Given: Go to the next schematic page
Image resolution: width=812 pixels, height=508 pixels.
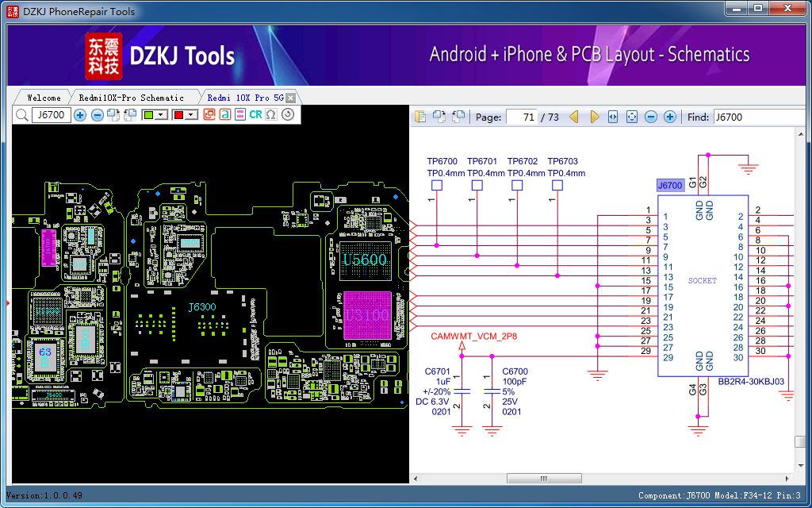Looking at the screenshot, I should 594,117.
